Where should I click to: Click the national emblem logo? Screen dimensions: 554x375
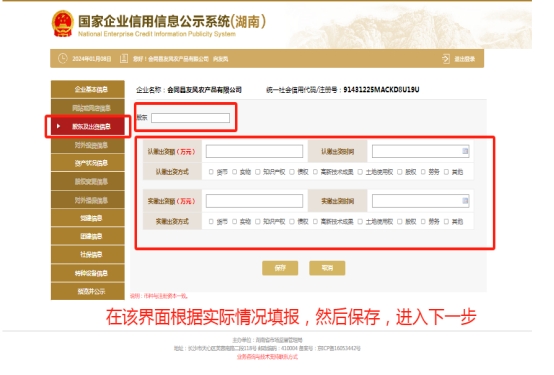coord(63,23)
